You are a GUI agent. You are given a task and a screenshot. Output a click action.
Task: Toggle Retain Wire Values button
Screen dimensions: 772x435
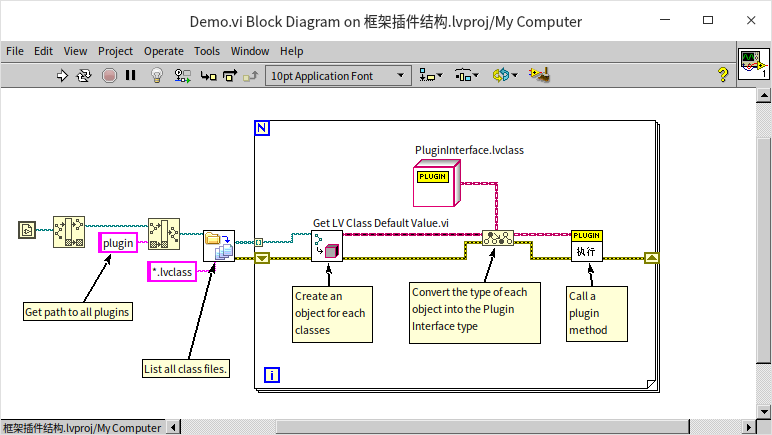(x=183, y=75)
